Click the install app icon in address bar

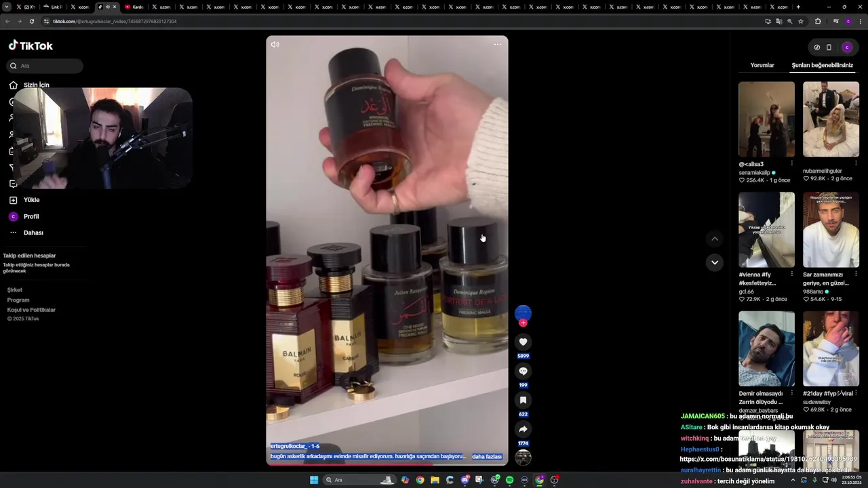[x=768, y=21]
